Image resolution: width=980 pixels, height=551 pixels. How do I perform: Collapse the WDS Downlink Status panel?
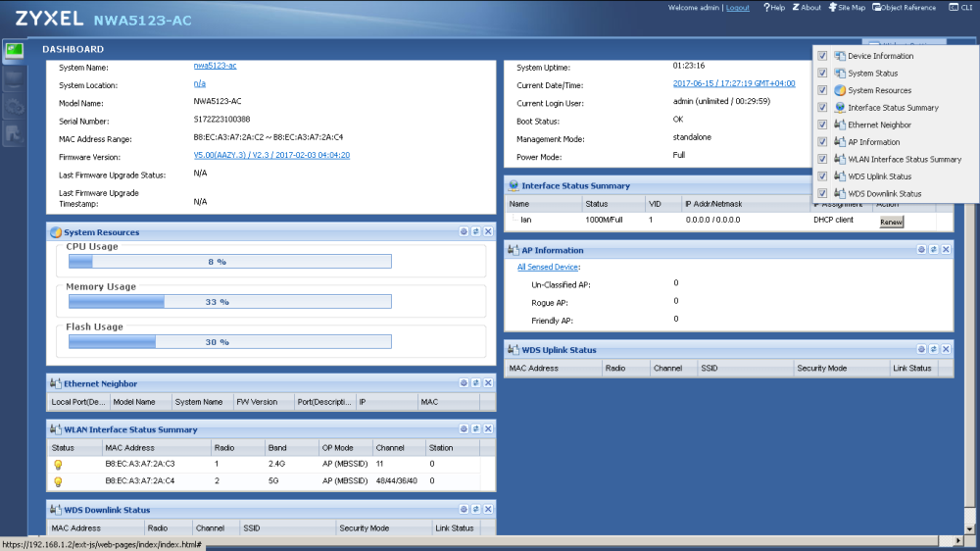[x=464, y=509]
